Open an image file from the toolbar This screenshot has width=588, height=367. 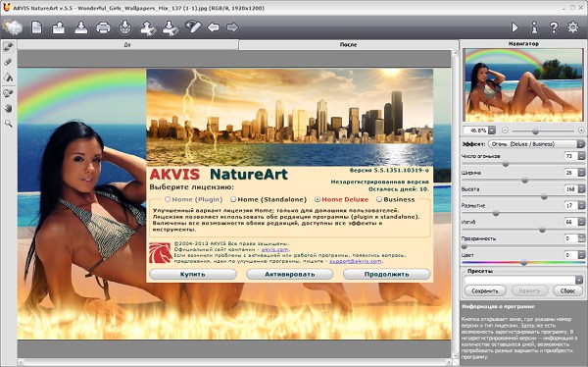59,27
